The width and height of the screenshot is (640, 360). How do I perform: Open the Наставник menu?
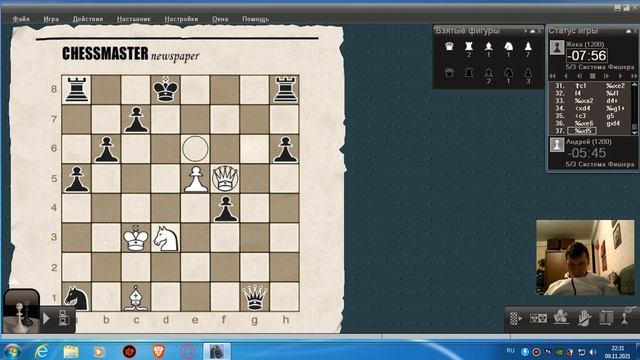(133, 19)
